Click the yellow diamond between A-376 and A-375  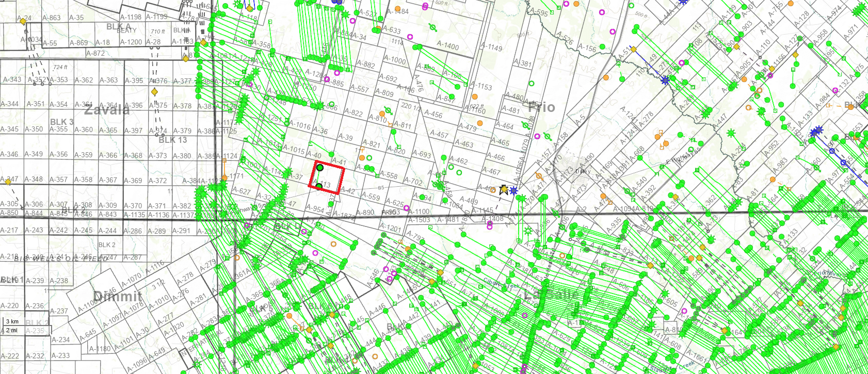point(154,92)
